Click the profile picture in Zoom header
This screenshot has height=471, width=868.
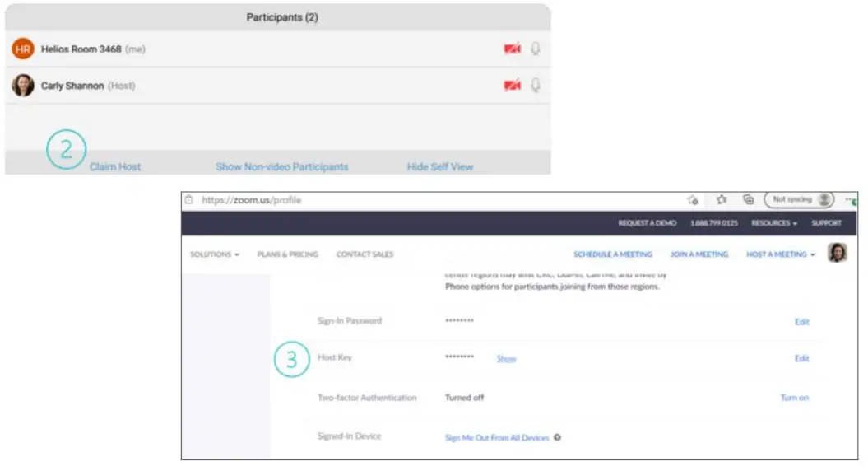point(837,253)
